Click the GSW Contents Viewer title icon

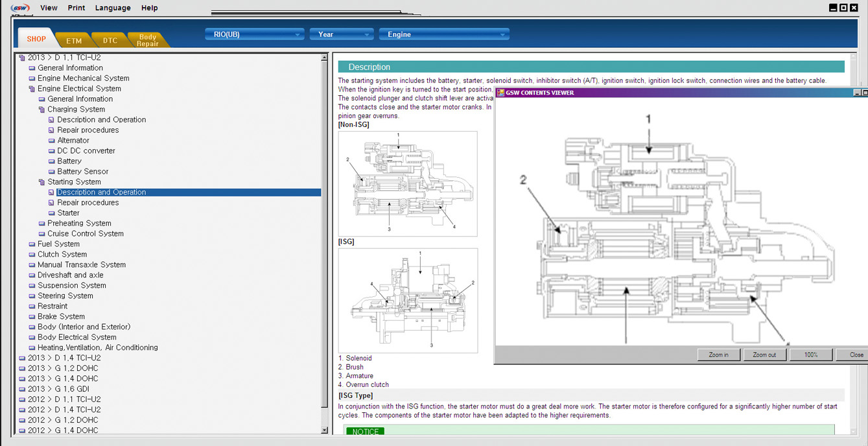(x=500, y=93)
